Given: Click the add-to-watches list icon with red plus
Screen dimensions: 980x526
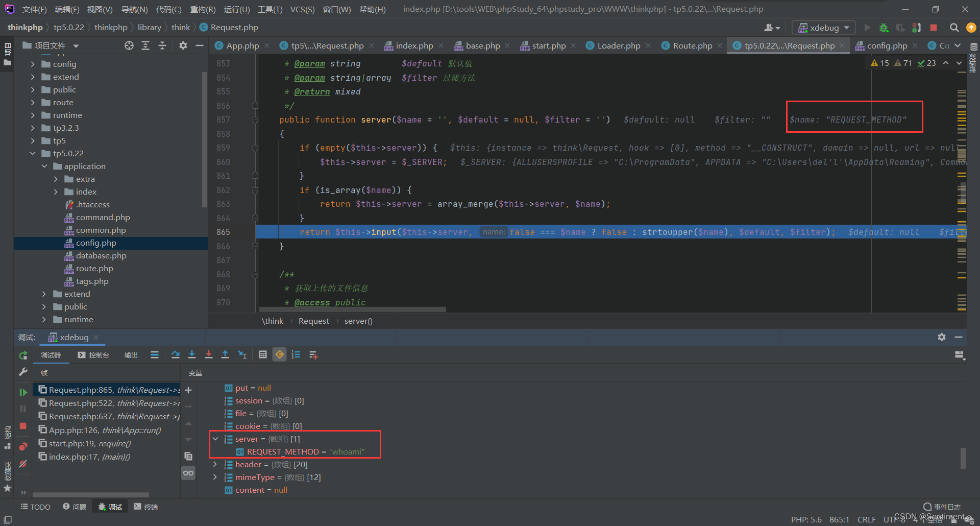Looking at the screenshot, I should point(313,354).
